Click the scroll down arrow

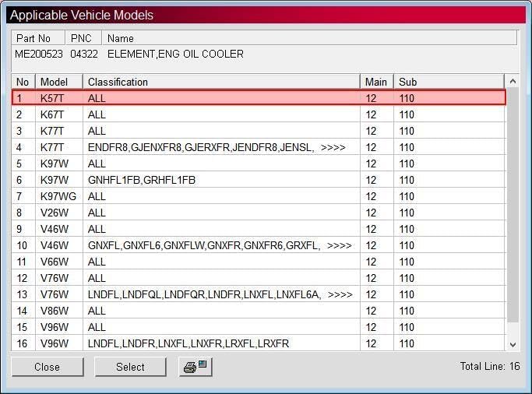[x=513, y=344]
